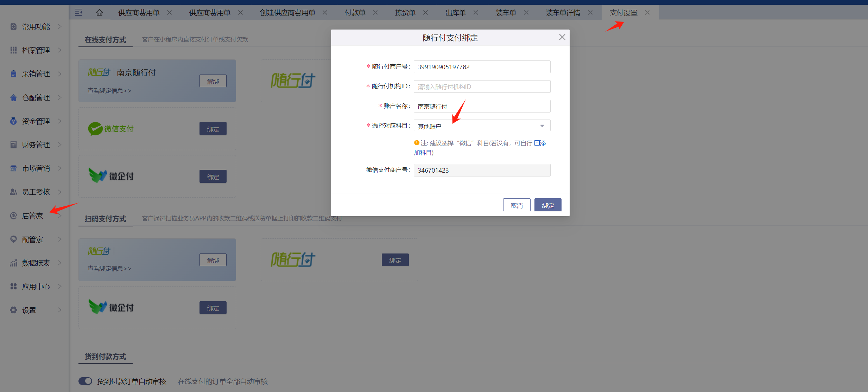Click the 取消 button in dialog
The image size is (868, 392).
coord(517,205)
